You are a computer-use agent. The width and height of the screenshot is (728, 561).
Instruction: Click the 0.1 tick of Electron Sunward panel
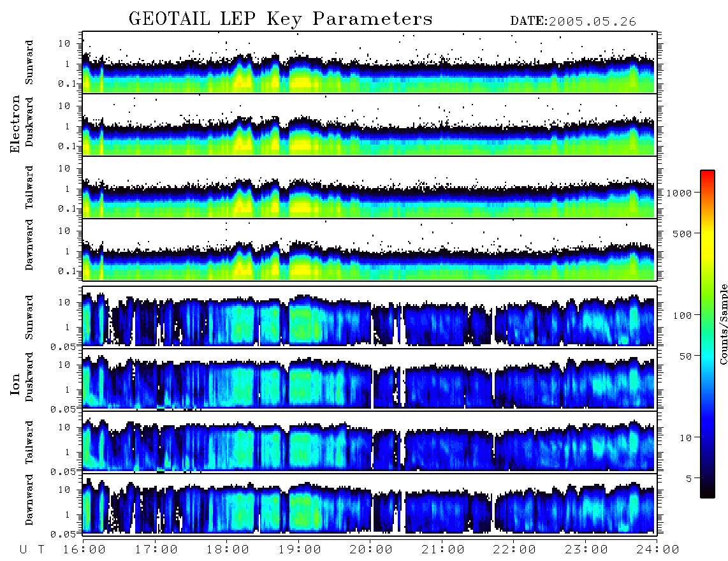pos(67,84)
